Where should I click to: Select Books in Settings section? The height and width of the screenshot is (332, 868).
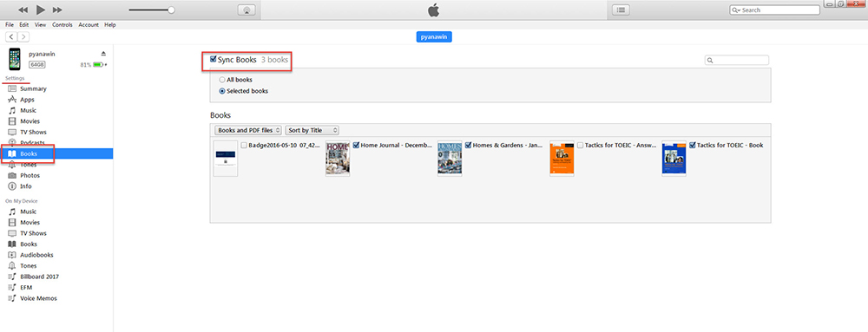click(x=56, y=153)
